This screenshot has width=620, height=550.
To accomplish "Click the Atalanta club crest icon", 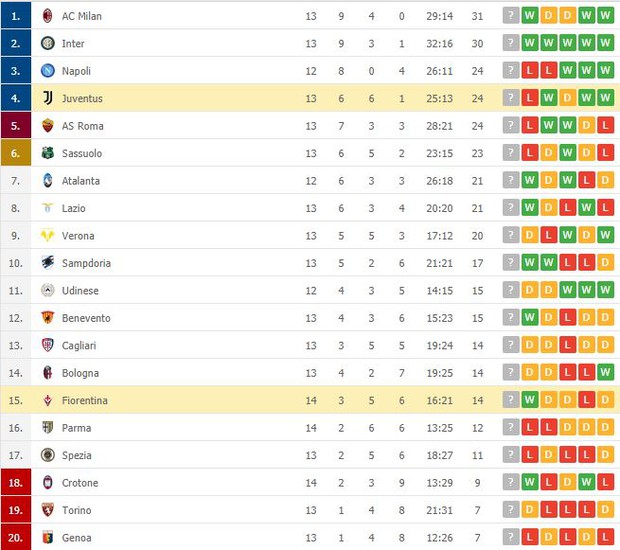I will (47, 181).
